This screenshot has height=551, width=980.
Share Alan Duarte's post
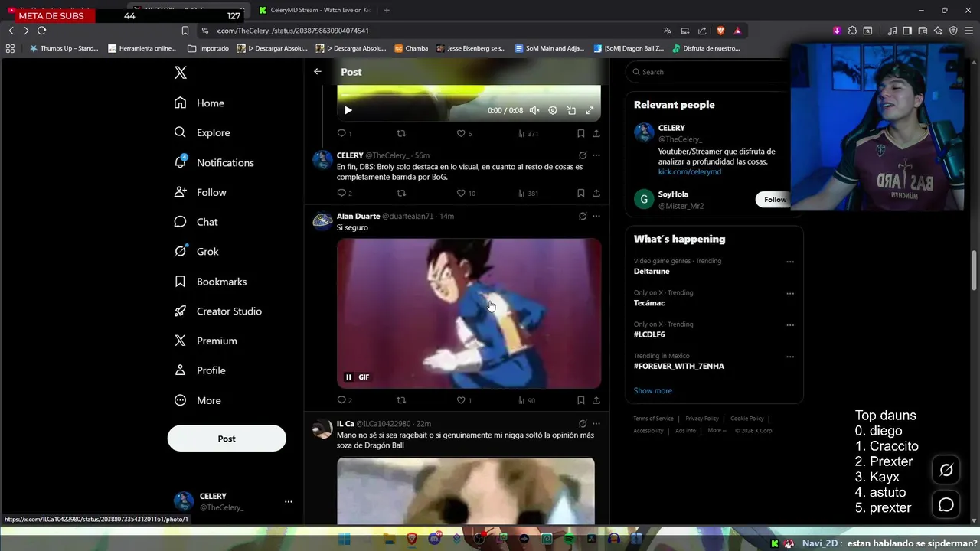click(596, 400)
